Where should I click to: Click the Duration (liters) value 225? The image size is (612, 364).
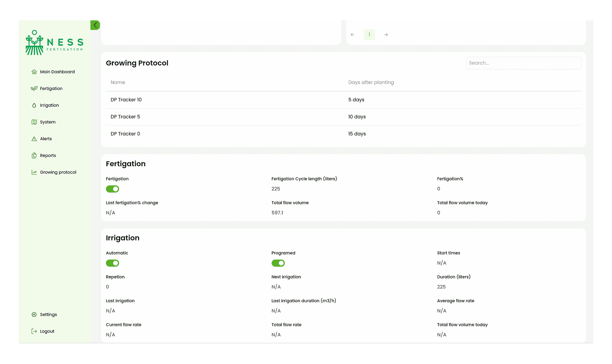[x=441, y=287]
